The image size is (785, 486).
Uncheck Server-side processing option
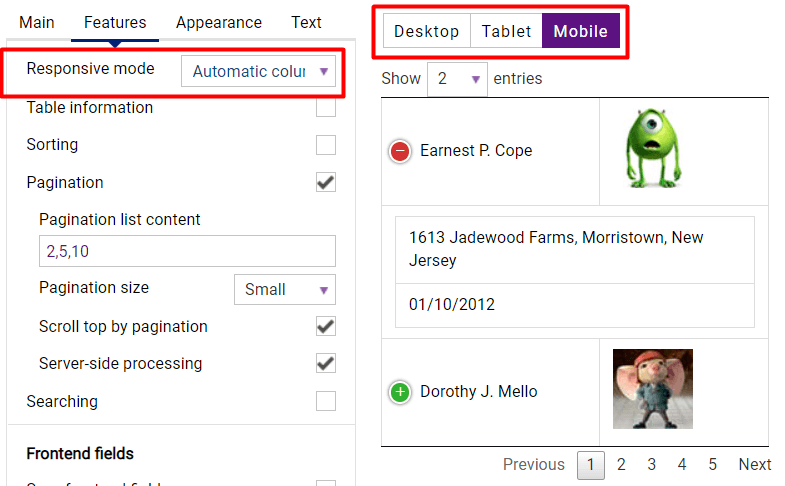326,363
